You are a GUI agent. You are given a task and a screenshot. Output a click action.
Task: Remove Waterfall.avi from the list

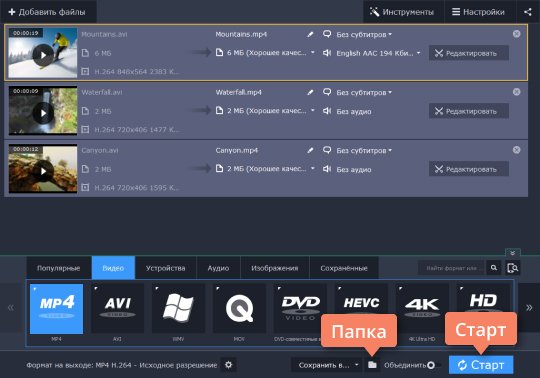517,92
